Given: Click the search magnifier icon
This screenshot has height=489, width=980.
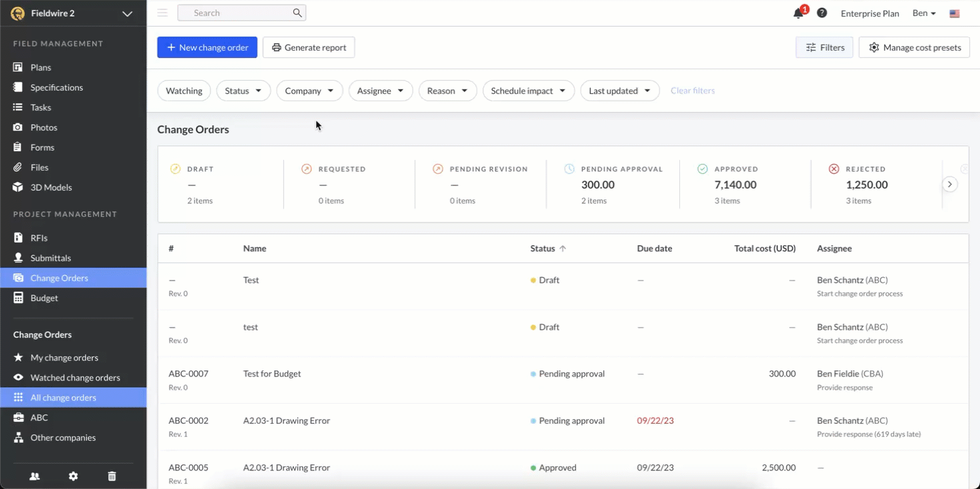Looking at the screenshot, I should click(297, 13).
